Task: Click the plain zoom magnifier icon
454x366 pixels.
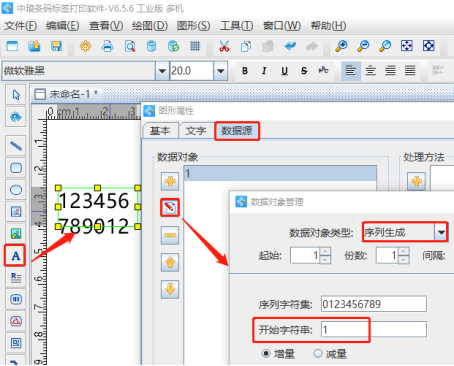Action: (385, 46)
